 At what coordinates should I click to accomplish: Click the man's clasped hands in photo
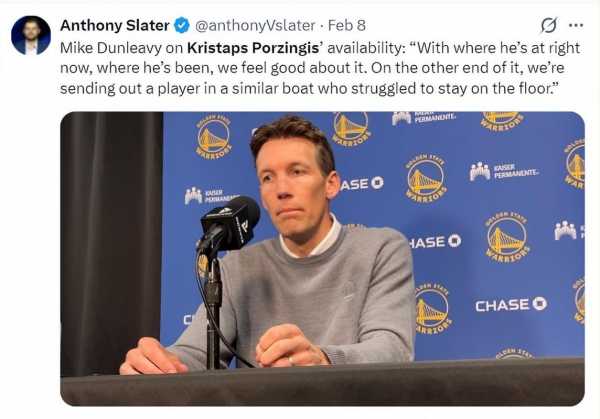[285, 346]
